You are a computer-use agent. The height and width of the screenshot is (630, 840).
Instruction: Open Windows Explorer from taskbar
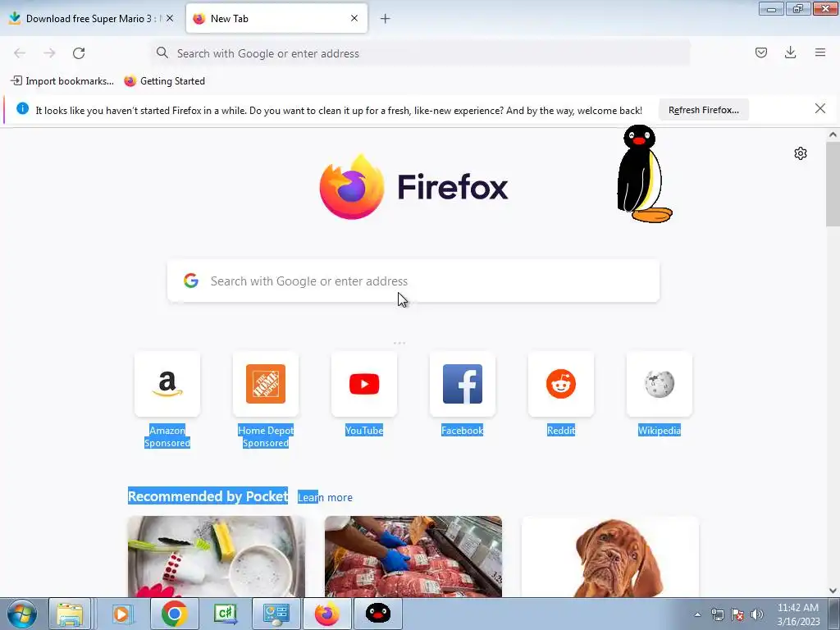coord(70,614)
